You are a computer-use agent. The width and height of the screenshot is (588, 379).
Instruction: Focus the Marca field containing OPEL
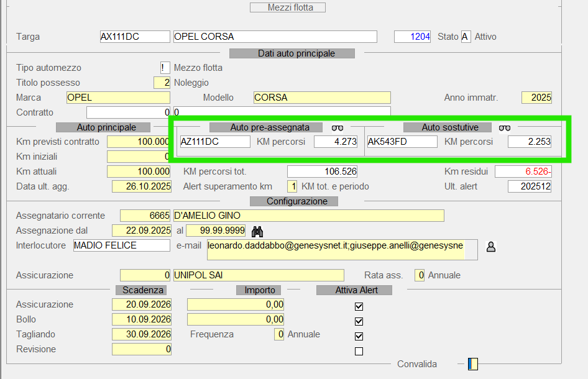coord(118,98)
